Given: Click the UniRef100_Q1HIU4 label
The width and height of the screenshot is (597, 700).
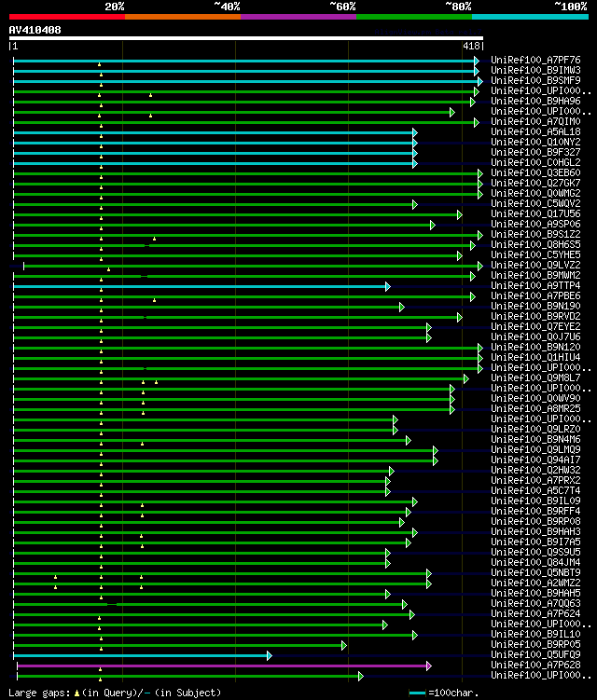Looking at the screenshot, I should (535, 358).
